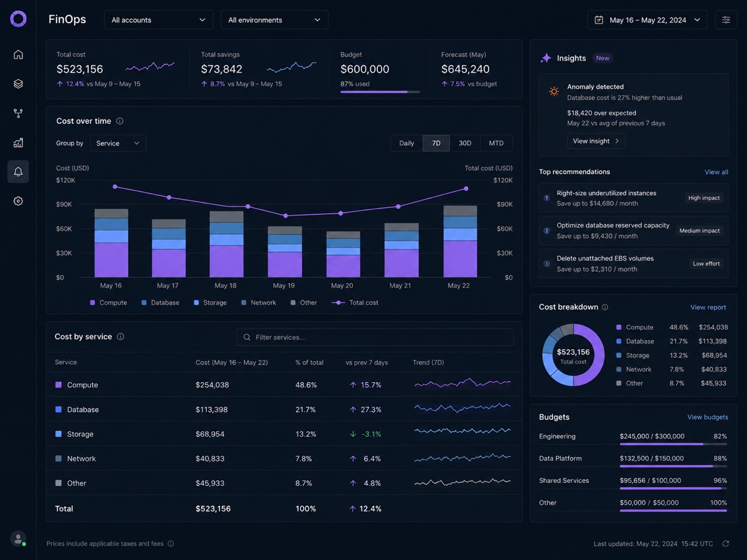
Task: Click the refresh icon next to Last updated
Action: point(725,544)
